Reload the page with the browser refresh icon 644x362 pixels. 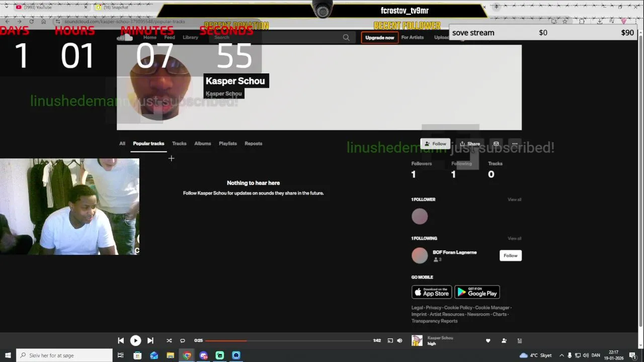31,22
